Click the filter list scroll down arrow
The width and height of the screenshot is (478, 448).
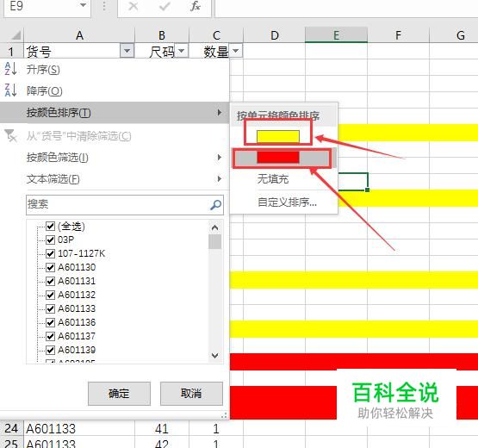tap(215, 356)
